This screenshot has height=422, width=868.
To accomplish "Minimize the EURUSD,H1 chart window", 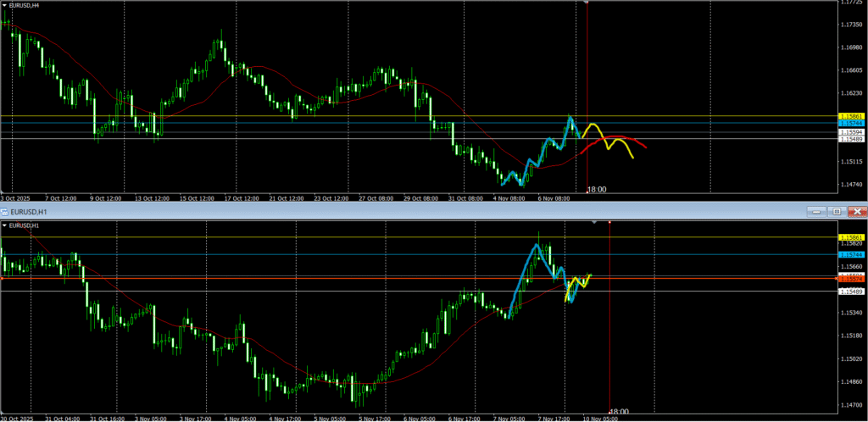I will (816, 211).
